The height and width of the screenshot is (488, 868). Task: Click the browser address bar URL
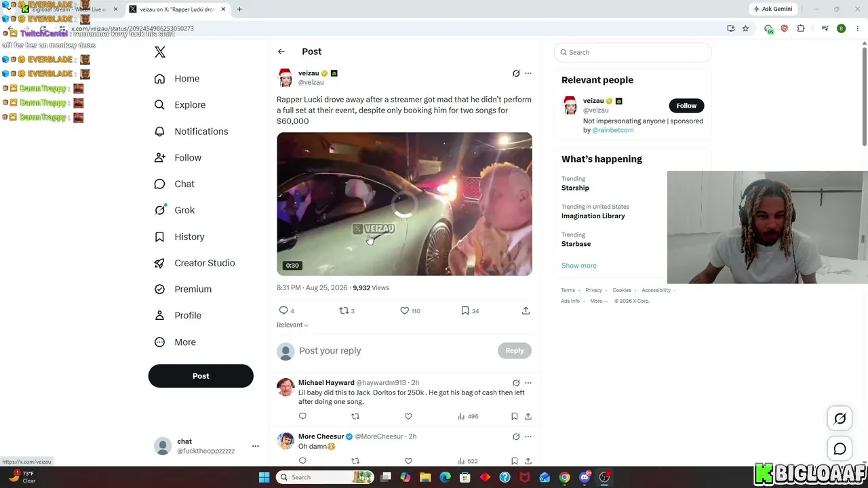coord(132,28)
